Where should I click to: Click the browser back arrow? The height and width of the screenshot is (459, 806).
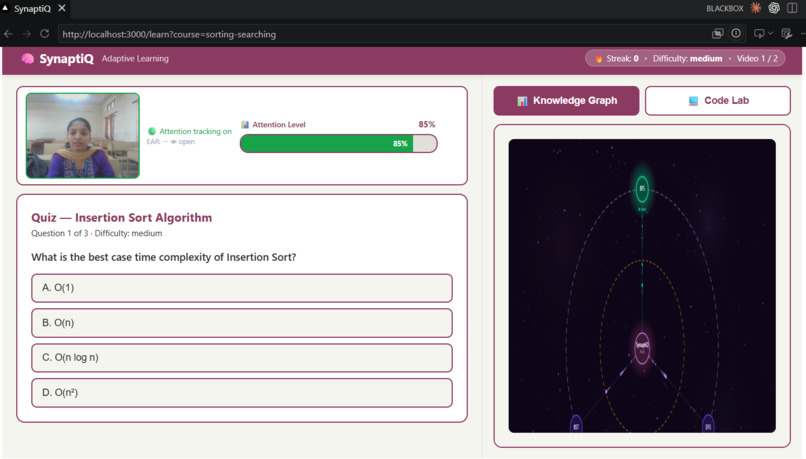point(9,34)
